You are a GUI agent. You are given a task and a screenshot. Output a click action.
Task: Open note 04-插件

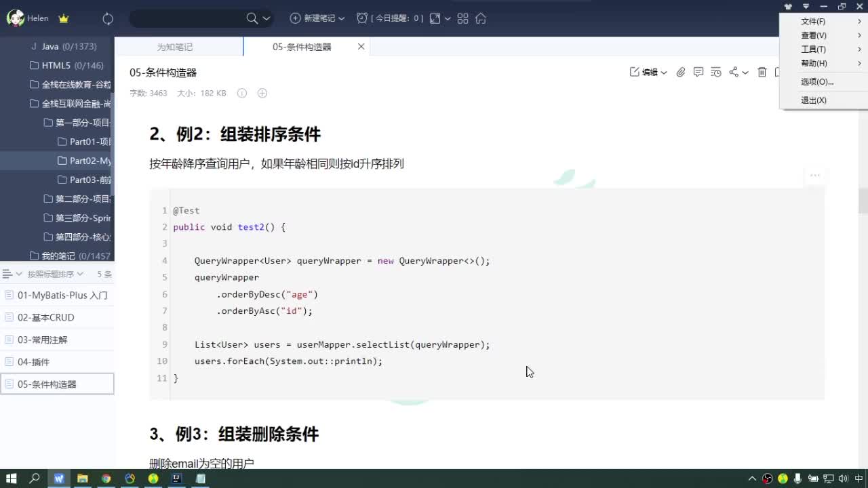[57, 362]
